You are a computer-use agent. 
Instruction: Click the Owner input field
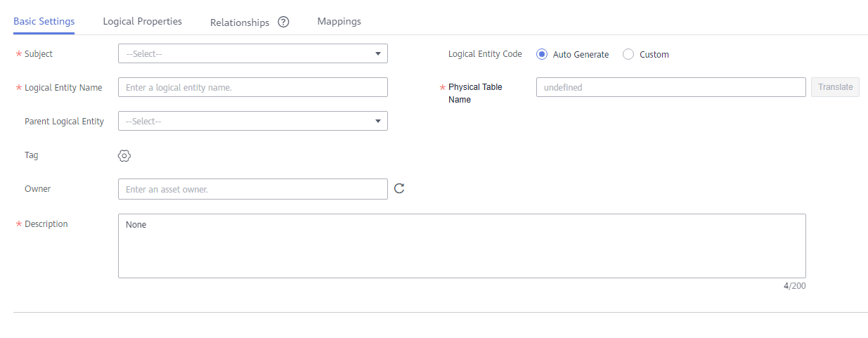253,189
